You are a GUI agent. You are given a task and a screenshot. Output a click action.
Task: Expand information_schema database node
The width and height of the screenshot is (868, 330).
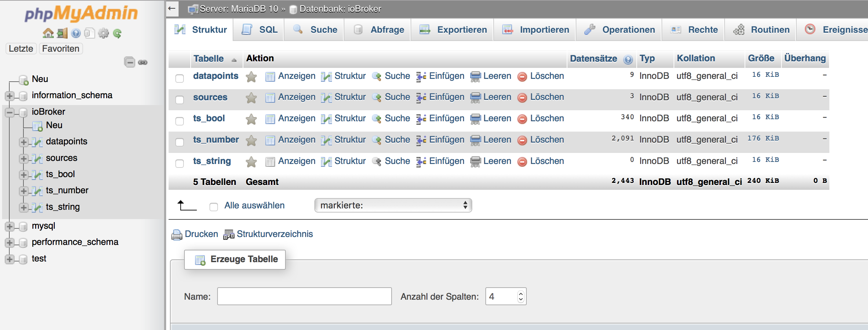(x=10, y=96)
